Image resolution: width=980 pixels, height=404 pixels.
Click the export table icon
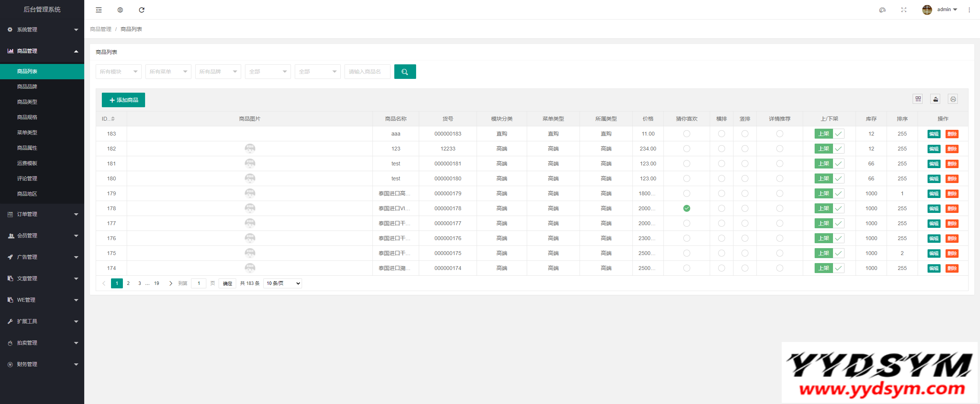pyautogui.click(x=936, y=99)
